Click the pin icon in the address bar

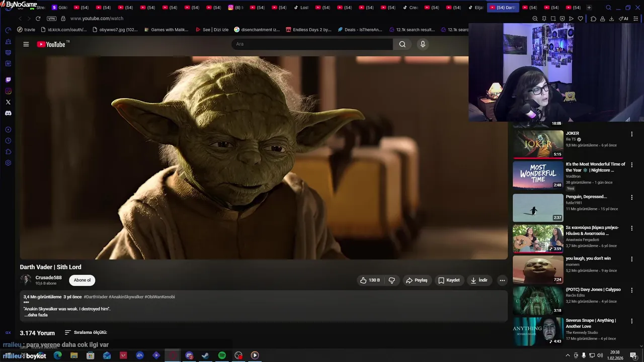pyautogui.click(x=544, y=19)
